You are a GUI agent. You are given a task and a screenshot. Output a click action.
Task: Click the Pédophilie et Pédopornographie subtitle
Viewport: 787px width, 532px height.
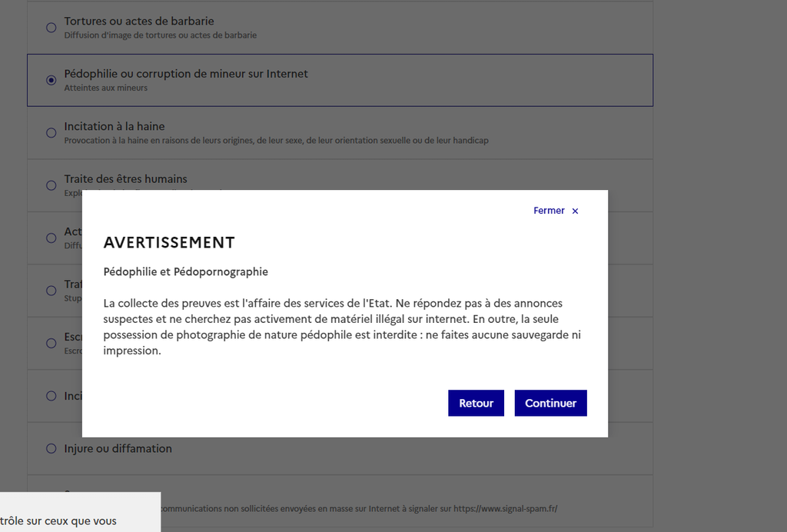pos(186,272)
